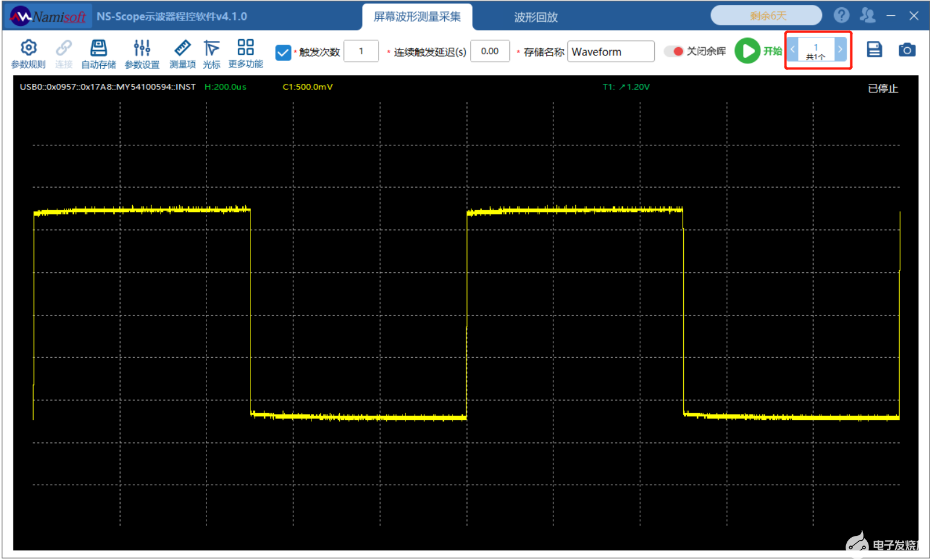Toggle the 关闭余晖 switch
Image resolution: width=930 pixels, height=560 pixels.
[674, 51]
